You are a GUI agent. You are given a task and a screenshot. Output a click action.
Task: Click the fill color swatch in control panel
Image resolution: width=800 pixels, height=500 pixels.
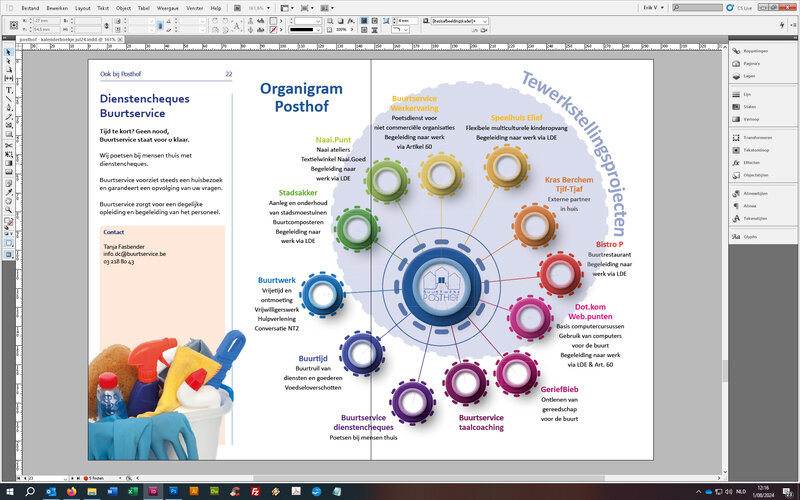(x=273, y=21)
